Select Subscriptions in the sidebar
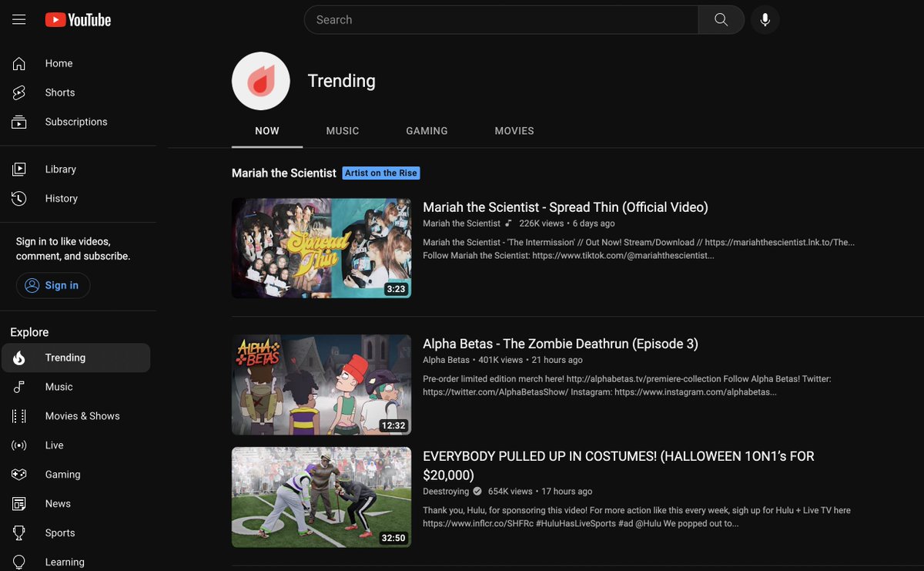The width and height of the screenshot is (924, 571). pos(76,122)
